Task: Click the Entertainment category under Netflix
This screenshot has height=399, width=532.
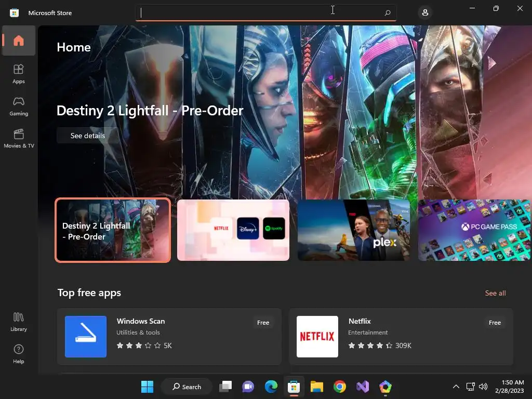Action: coord(368,332)
